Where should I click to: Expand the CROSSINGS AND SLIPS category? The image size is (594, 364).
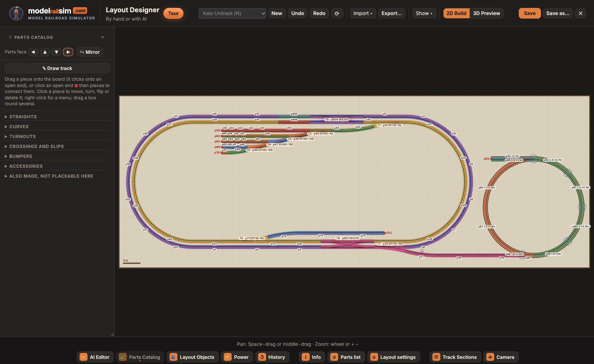57,146
